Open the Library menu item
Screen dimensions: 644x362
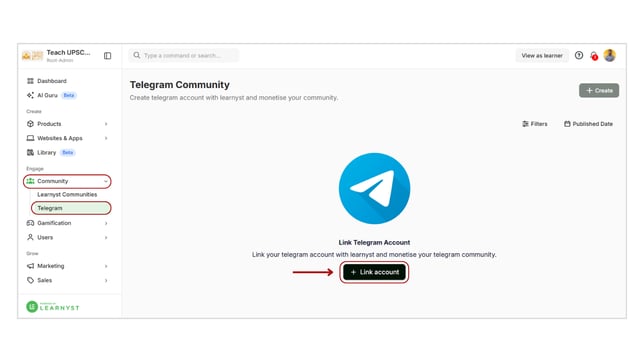click(x=46, y=152)
